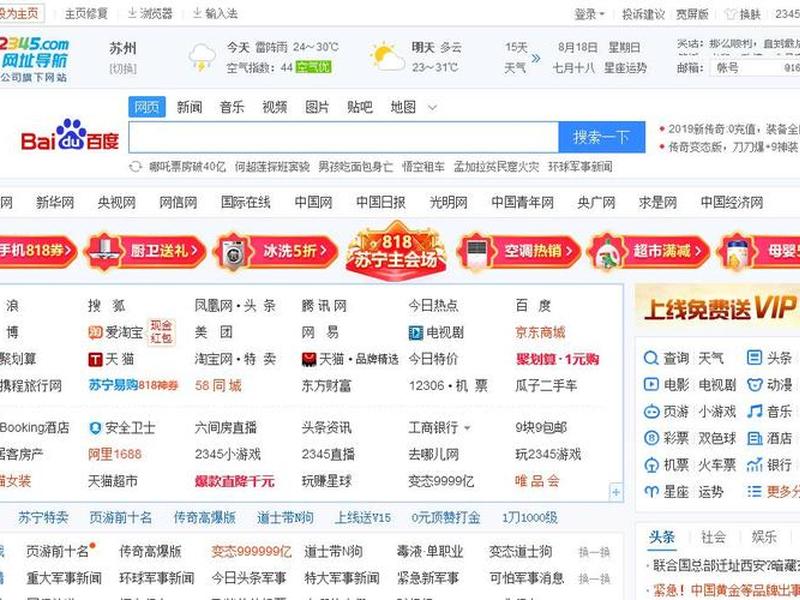Click the 机票 火车票 travel icon
Screen dimensions: 800x600
651,465
